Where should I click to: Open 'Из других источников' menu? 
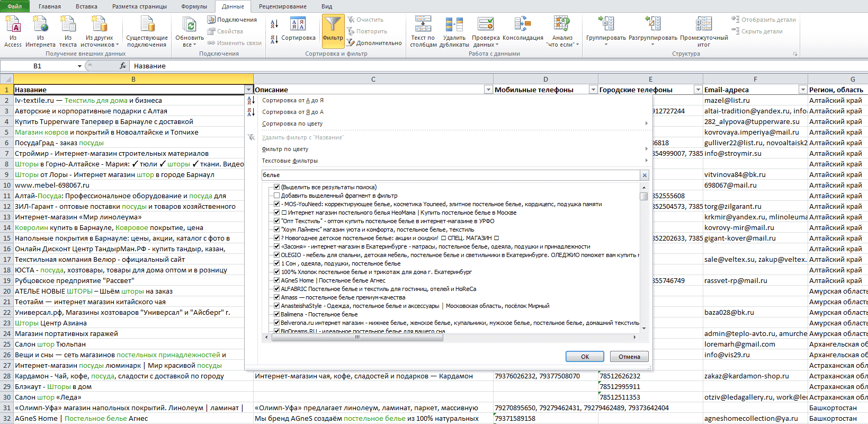click(100, 31)
